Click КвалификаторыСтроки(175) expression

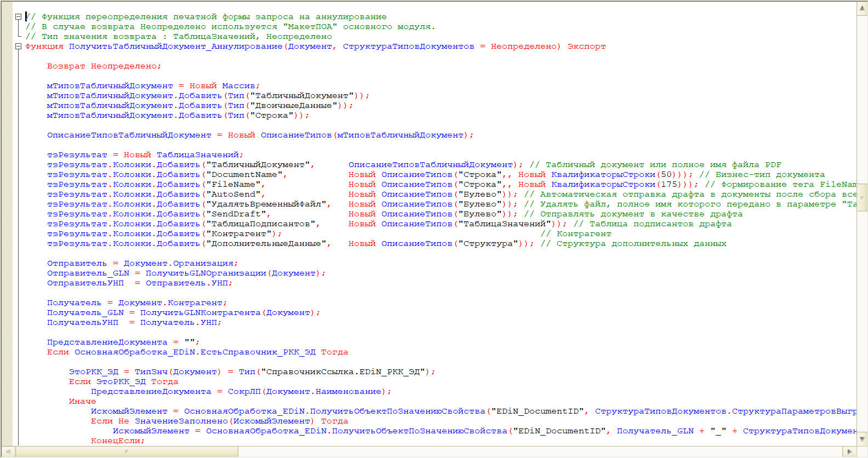coord(616,185)
